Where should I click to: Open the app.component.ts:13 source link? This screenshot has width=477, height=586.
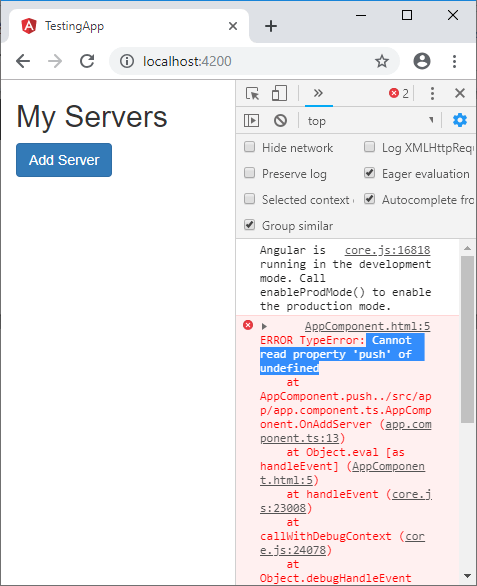346,431
